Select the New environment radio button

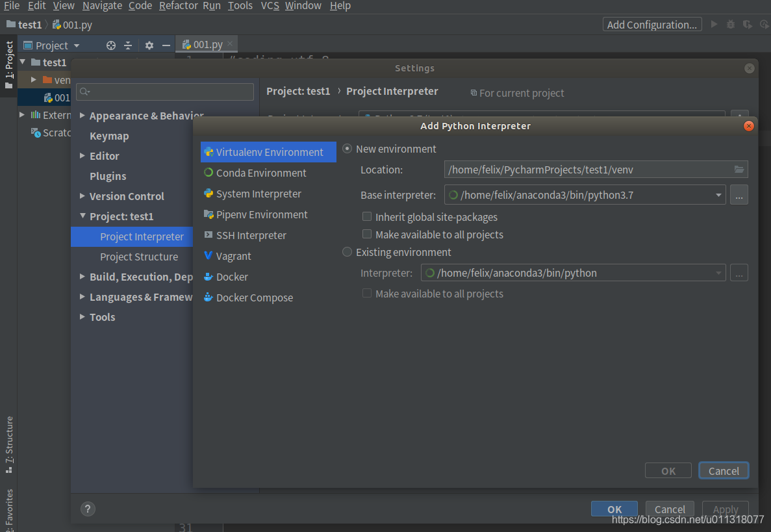coord(347,149)
